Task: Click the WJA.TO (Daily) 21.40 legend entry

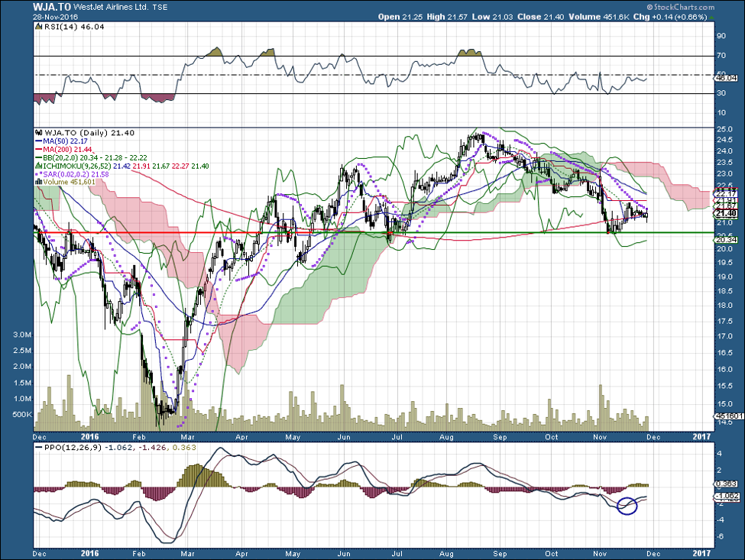Action: [89, 133]
